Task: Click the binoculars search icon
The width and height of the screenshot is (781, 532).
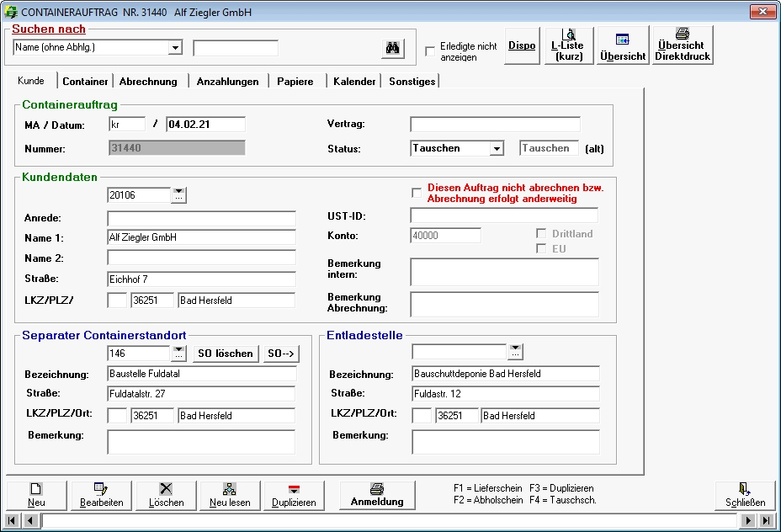Action: point(392,48)
